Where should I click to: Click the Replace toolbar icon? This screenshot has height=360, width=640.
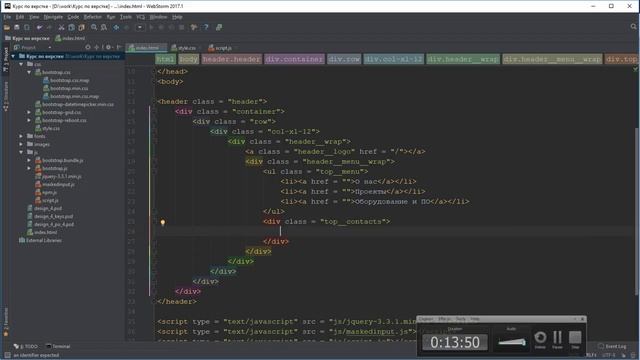(x=104, y=27)
